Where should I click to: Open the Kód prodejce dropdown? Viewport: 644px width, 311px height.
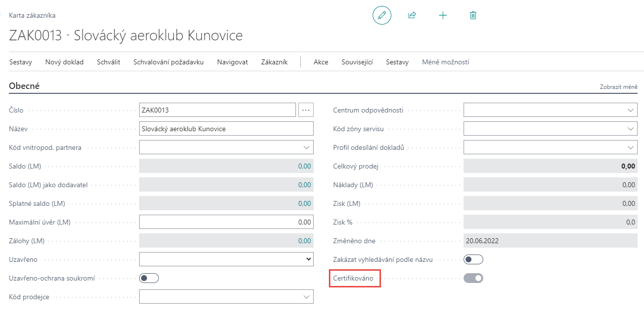coord(307,297)
